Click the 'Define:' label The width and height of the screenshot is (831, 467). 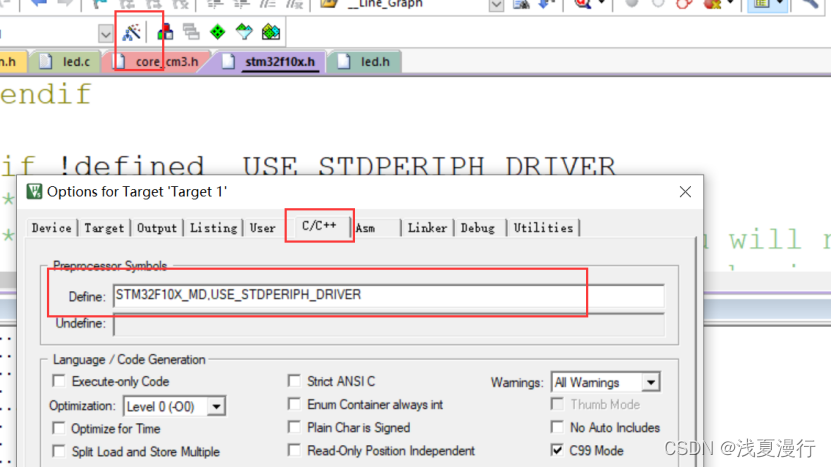(x=87, y=297)
